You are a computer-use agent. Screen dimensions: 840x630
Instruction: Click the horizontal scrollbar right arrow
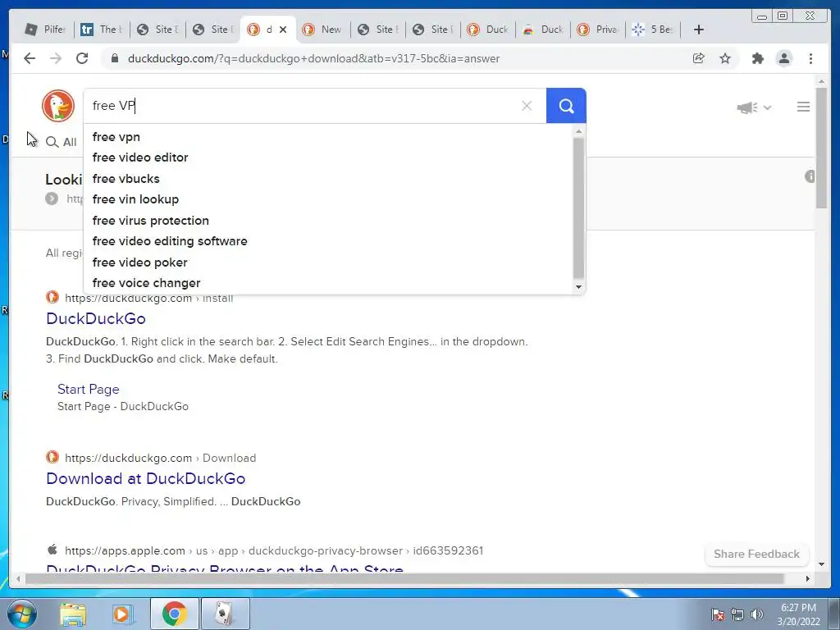[x=808, y=578]
